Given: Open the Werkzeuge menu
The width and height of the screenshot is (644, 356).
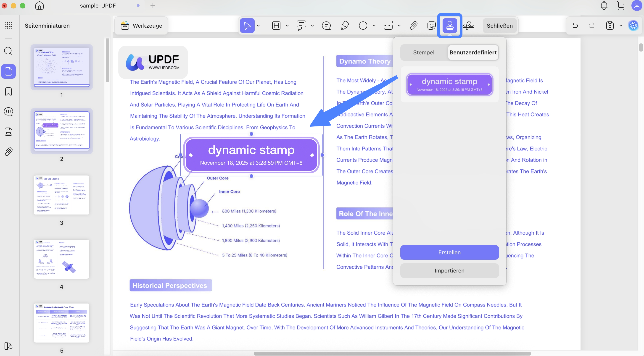Looking at the screenshot, I should 141,26.
